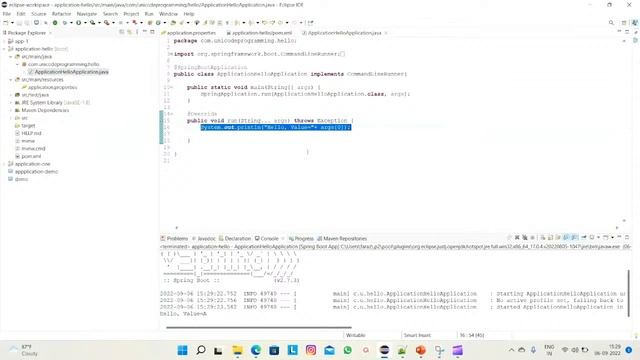This screenshot has height=360, width=640.
Task: Select HELP.md in the project tree
Action: (x=28, y=133)
